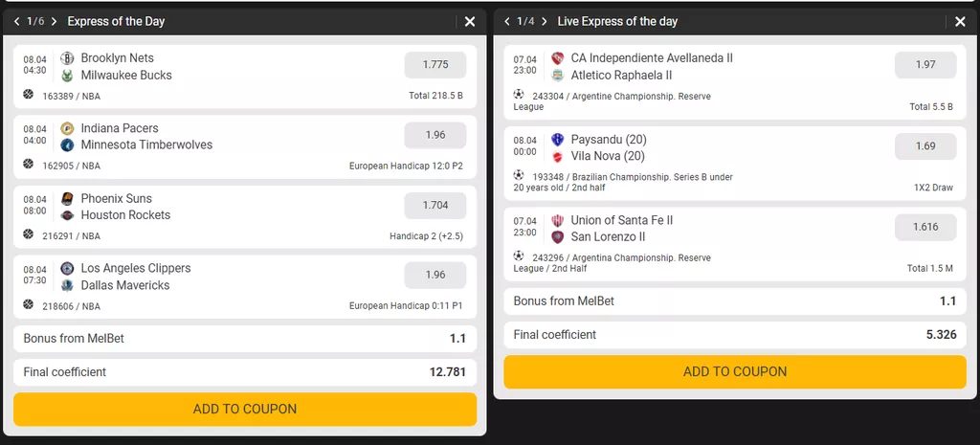Screen dimensions: 980x445
Task: Click the Los Angeles Clippers team name
Action: point(136,268)
